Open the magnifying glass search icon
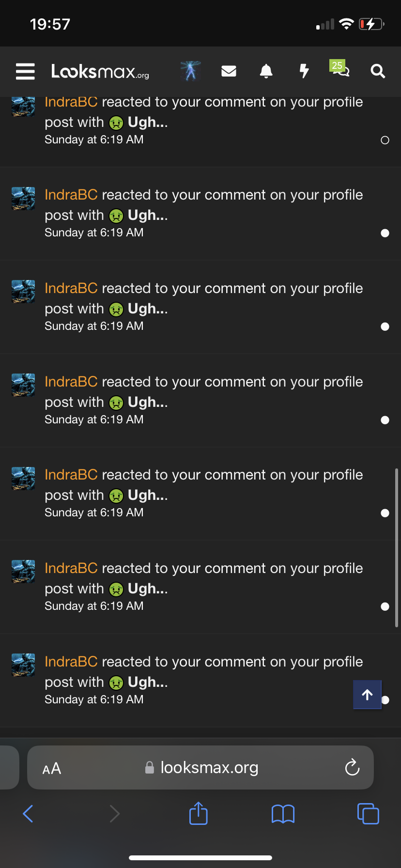 click(378, 71)
